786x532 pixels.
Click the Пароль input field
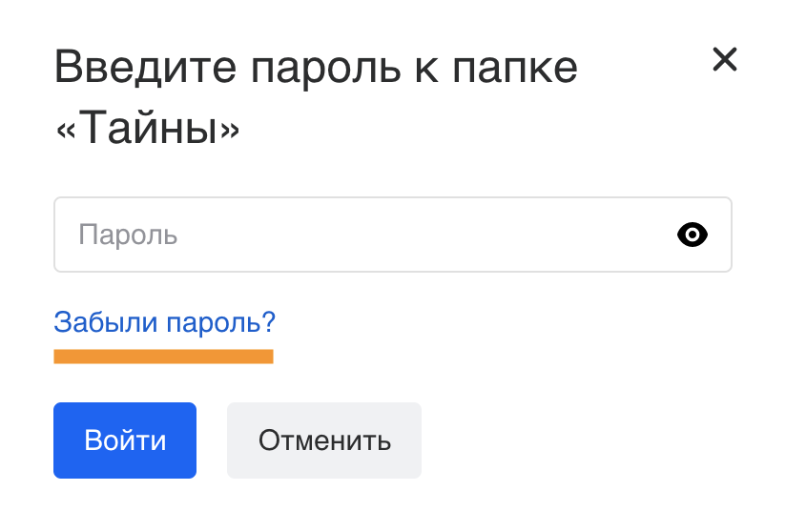click(393, 235)
